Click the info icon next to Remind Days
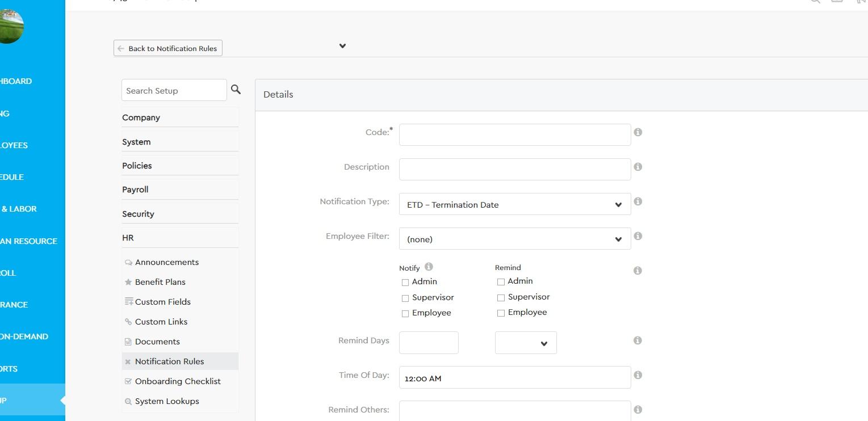The width and height of the screenshot is (868, 421). coord(638,340)
